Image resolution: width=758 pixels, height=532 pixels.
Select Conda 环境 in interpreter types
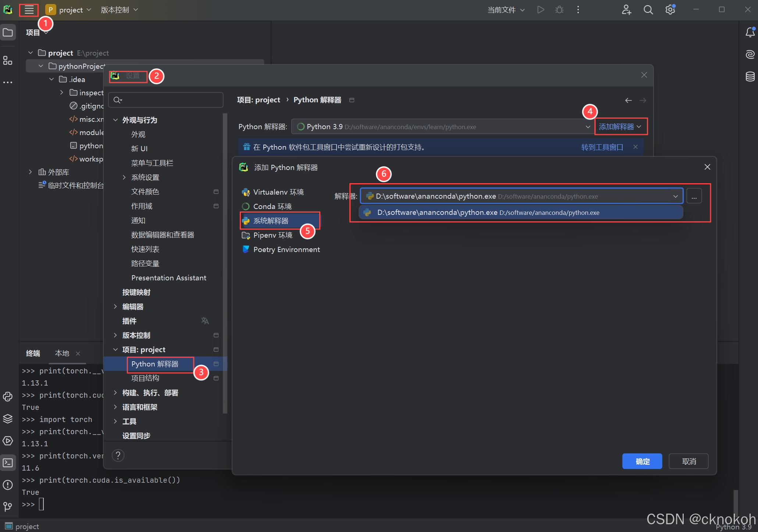coord(272,206)
